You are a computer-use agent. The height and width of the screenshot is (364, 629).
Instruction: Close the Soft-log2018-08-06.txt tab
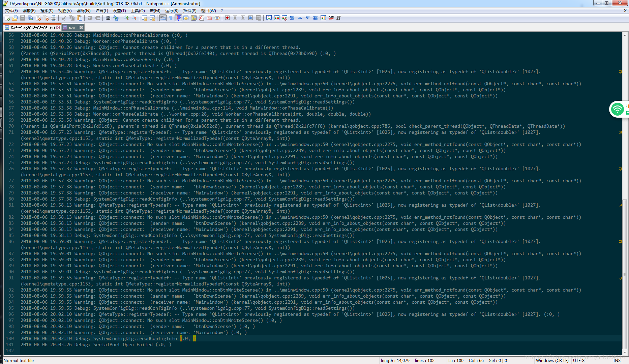click(58, 27)
